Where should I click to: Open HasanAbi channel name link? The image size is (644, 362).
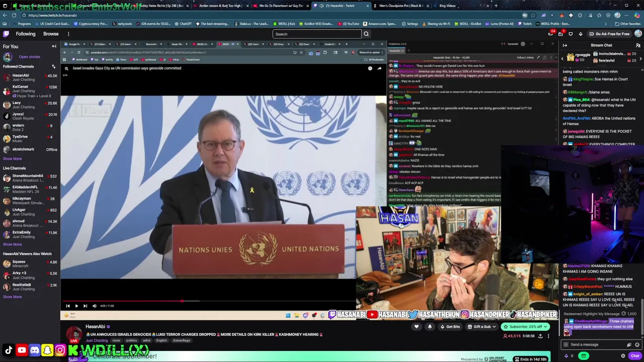click(x=95, y=326)
